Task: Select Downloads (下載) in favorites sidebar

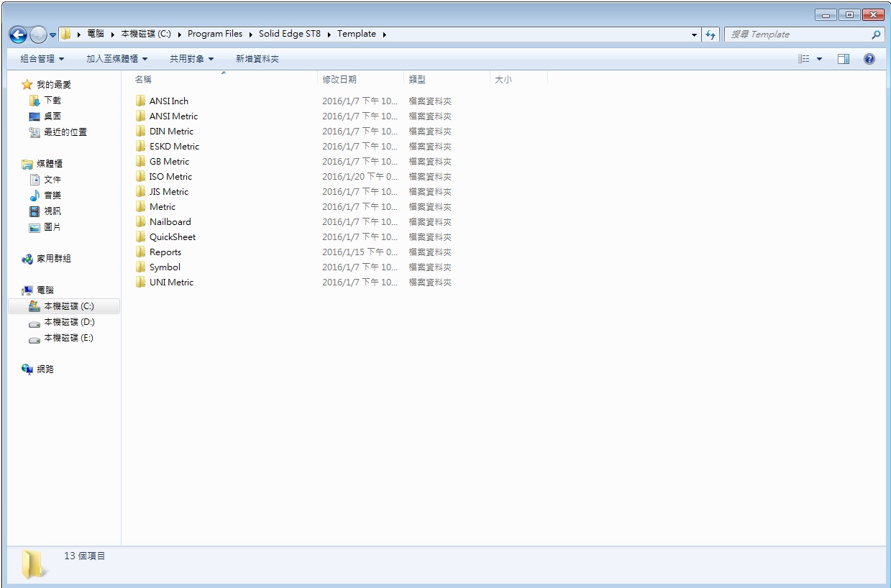Action: (52, 101)
